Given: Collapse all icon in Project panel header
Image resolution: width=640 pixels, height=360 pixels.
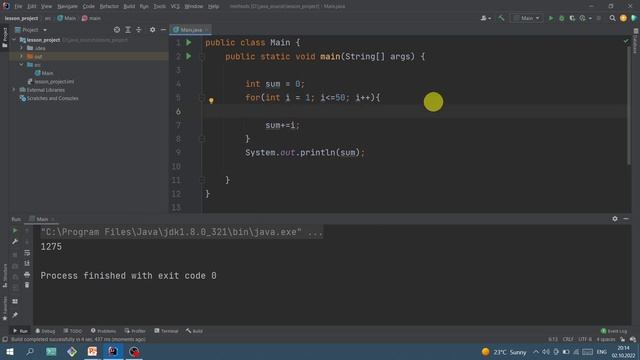Looking at the screenshot, I should pyautogui.click(x=139, y=30).
